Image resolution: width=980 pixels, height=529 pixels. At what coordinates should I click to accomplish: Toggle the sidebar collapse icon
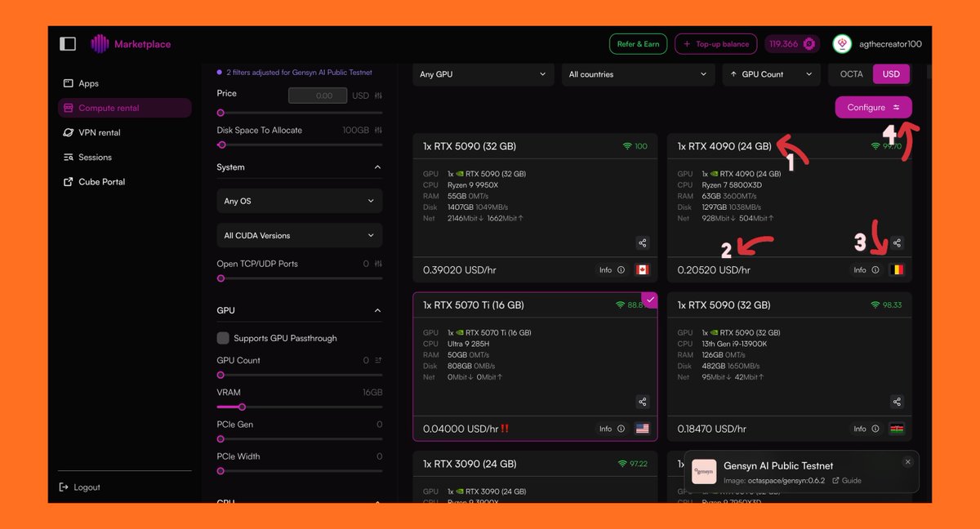coord(68,44)
